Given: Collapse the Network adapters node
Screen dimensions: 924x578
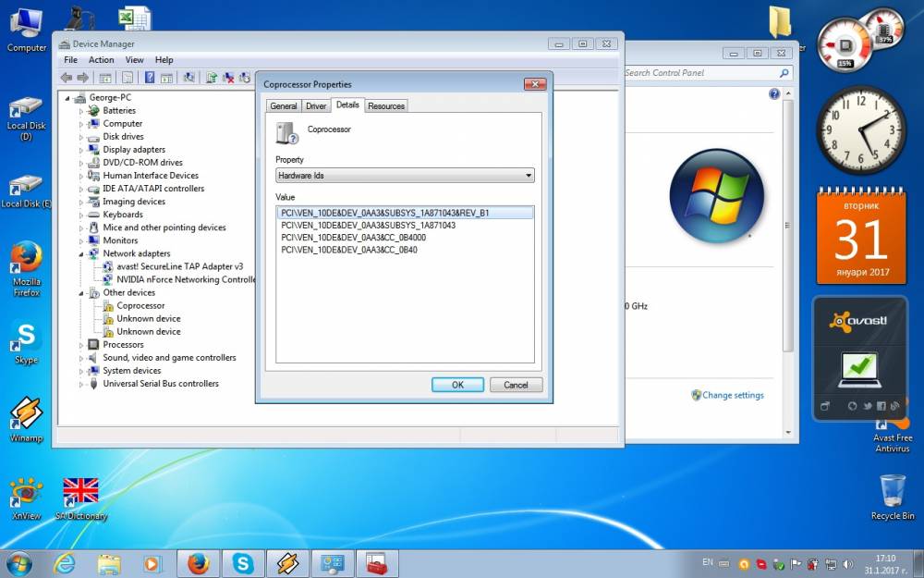Looking at the screenshot, I should [81, 253].
